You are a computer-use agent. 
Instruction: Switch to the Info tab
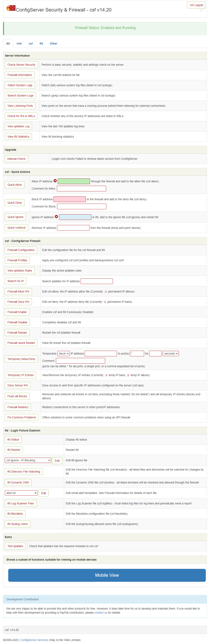tap(19, 44)
